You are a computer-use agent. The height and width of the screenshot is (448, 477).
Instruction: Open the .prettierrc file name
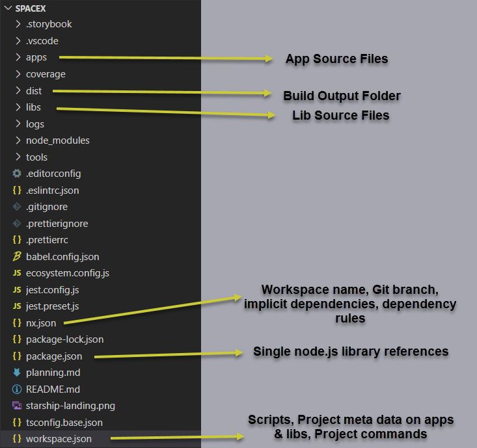point(47,240)
